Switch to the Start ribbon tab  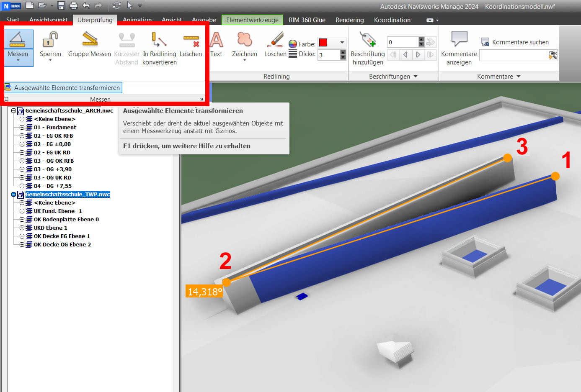pyautogui.click(x=13, y=20)
